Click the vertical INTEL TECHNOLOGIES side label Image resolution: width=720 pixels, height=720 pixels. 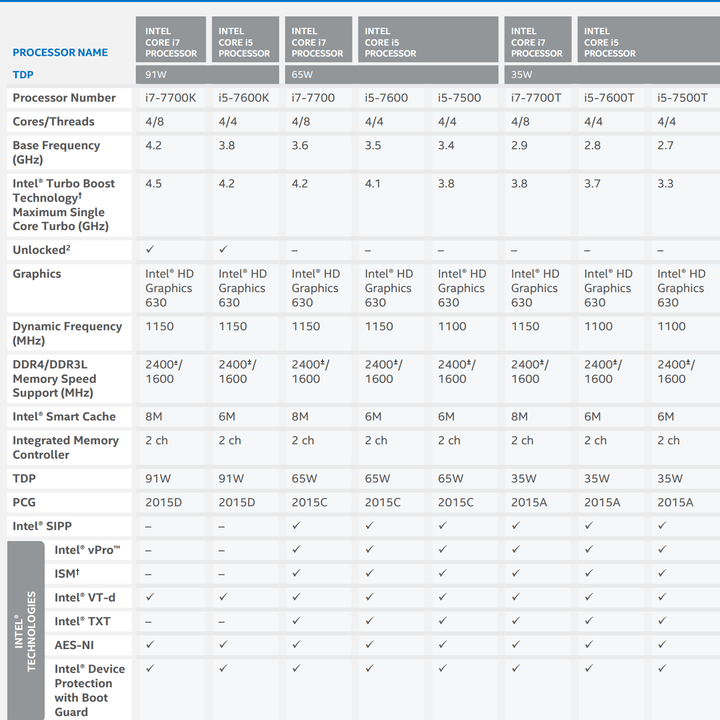click(x=26, y=631)
